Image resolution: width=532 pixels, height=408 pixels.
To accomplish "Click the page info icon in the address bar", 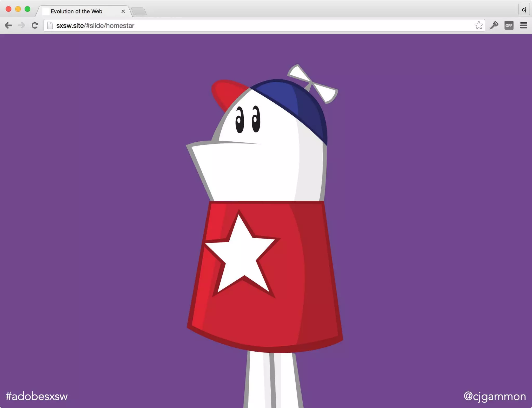I will pyautogui.click(x=50, y=25).
